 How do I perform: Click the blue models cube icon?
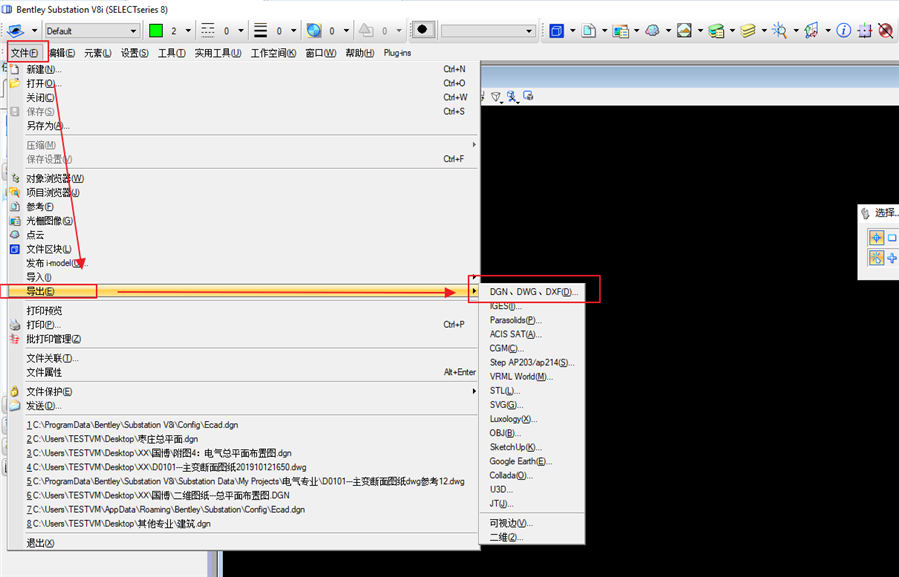pos(556,30)
